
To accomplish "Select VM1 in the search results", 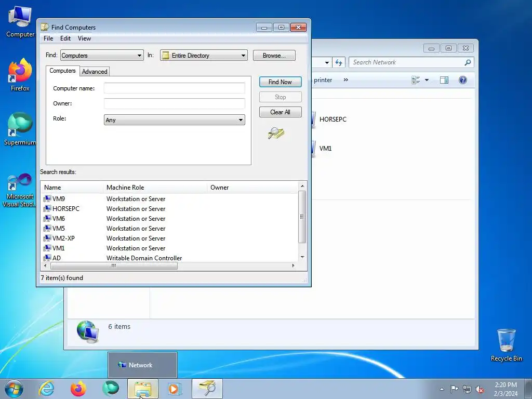I will pos(58,248).
